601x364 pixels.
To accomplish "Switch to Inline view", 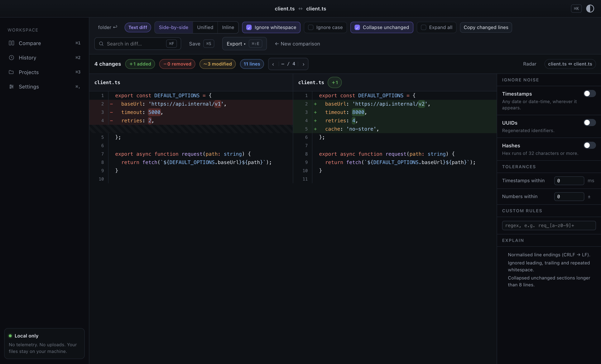I will tap(228, 27).
